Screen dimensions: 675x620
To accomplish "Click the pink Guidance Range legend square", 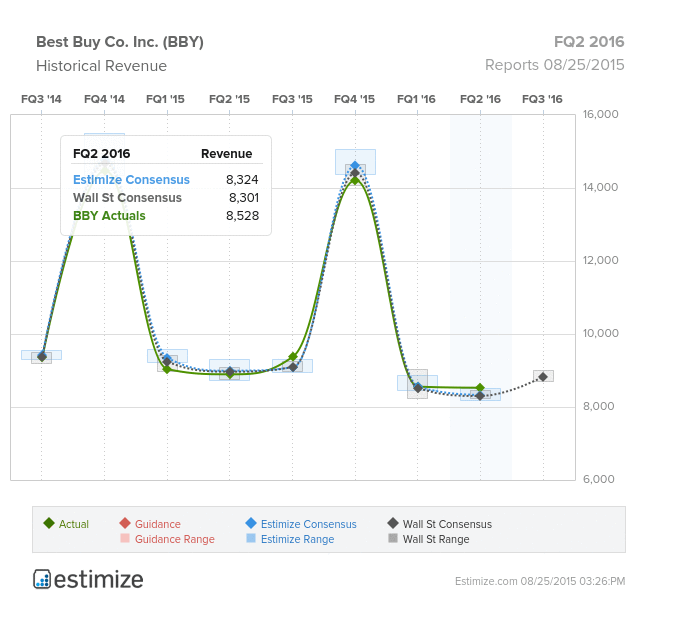I will (125, 538).
